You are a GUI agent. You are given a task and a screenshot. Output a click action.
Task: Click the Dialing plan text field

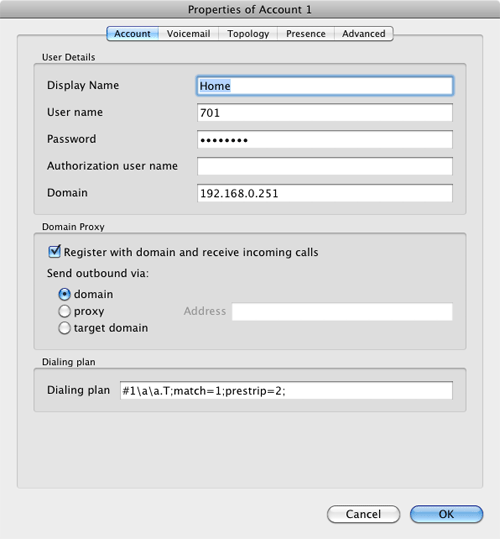pyautogui.click(x=286, y=390)
